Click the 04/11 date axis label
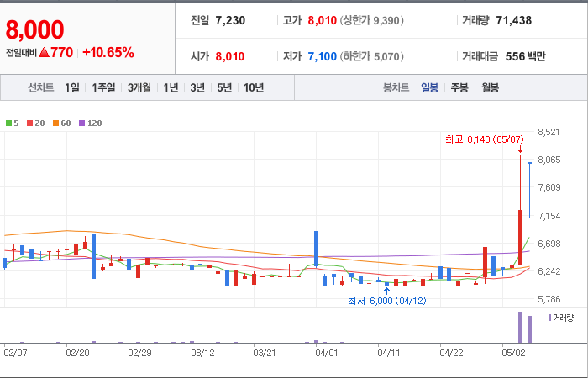 click(x=389, y=353)
